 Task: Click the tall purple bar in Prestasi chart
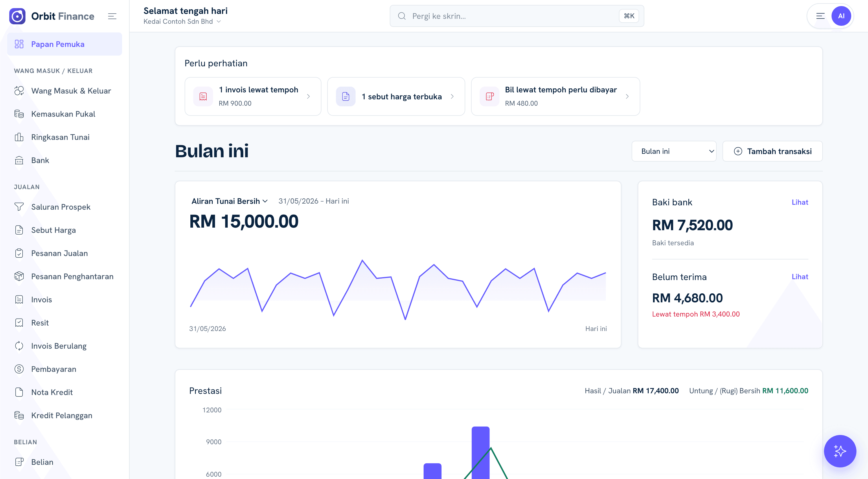point(481,453)
